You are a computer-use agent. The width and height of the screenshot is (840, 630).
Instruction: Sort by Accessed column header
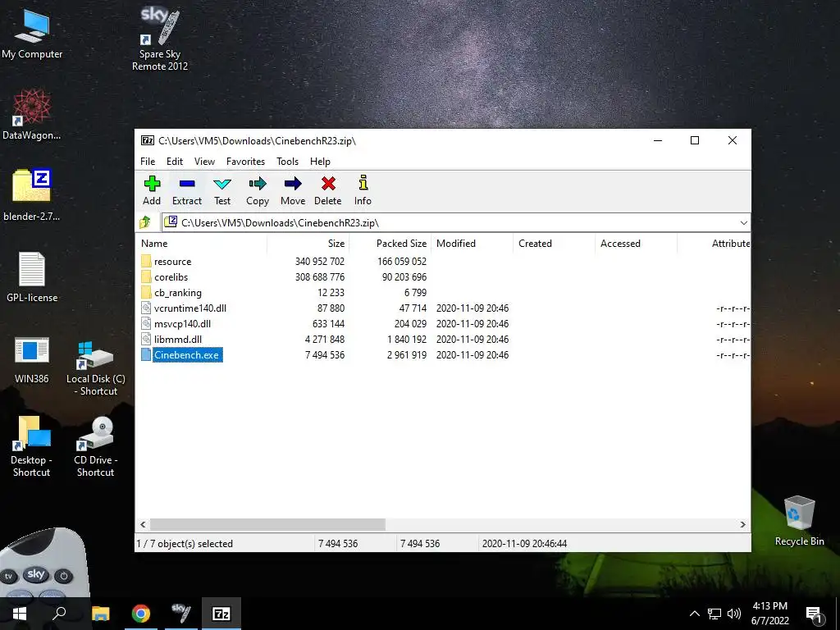[636, 243]
